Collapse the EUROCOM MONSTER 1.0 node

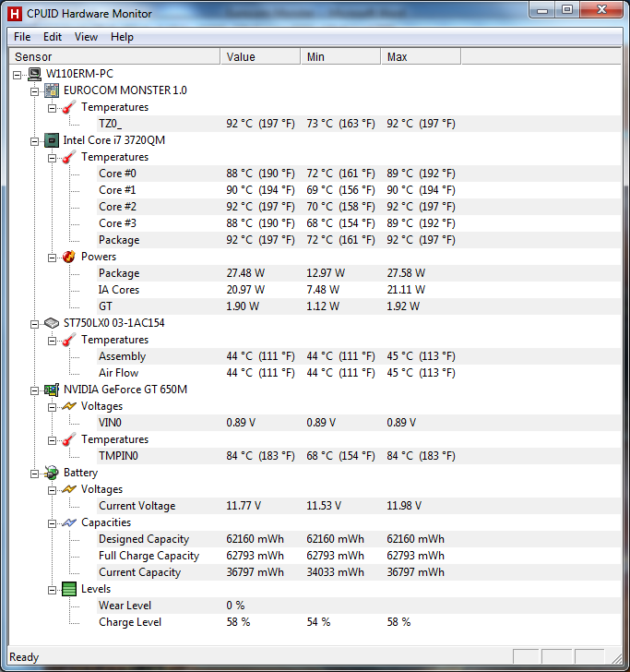click(35, 91)
